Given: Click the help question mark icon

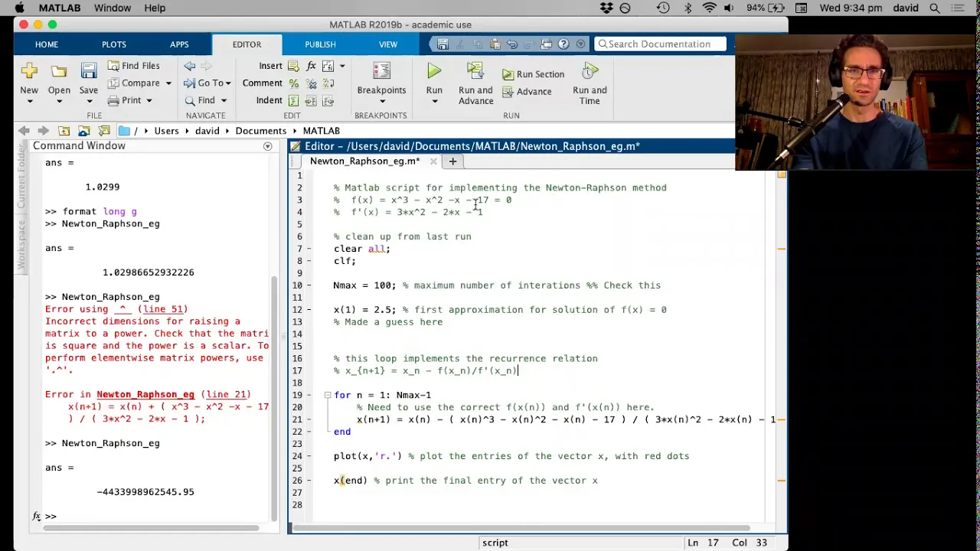Looking at the screenshot, I should point(563,44).
